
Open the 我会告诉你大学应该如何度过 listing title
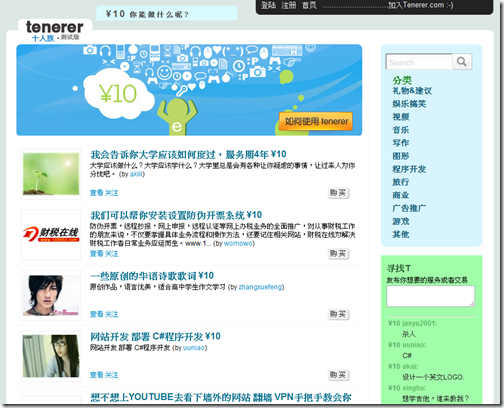pos(188,155)
